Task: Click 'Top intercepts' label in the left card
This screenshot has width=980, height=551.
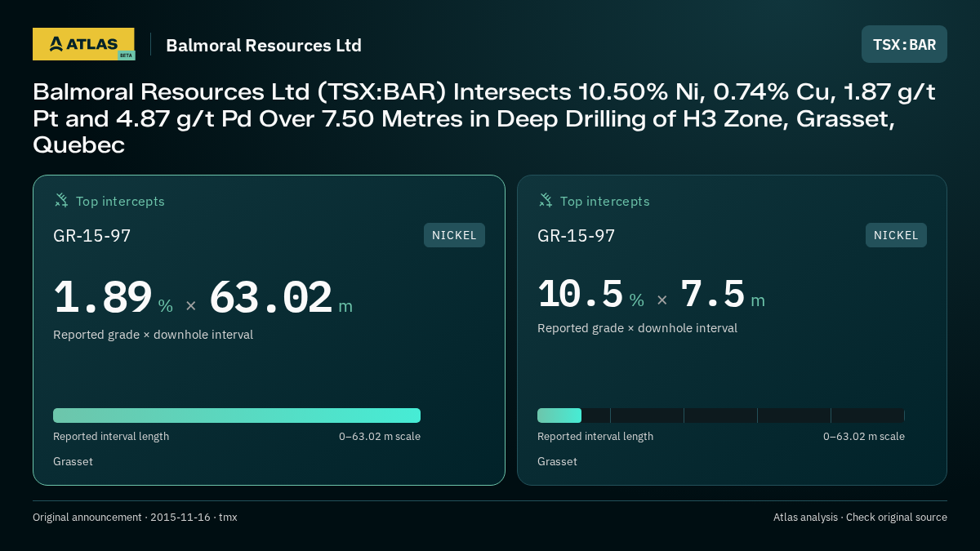Action: point(120,201)
